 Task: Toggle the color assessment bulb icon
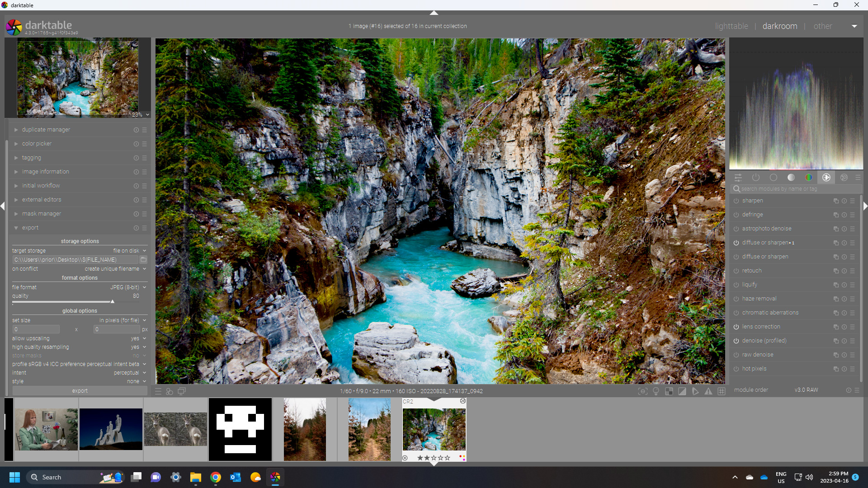[x=656, y=391]
